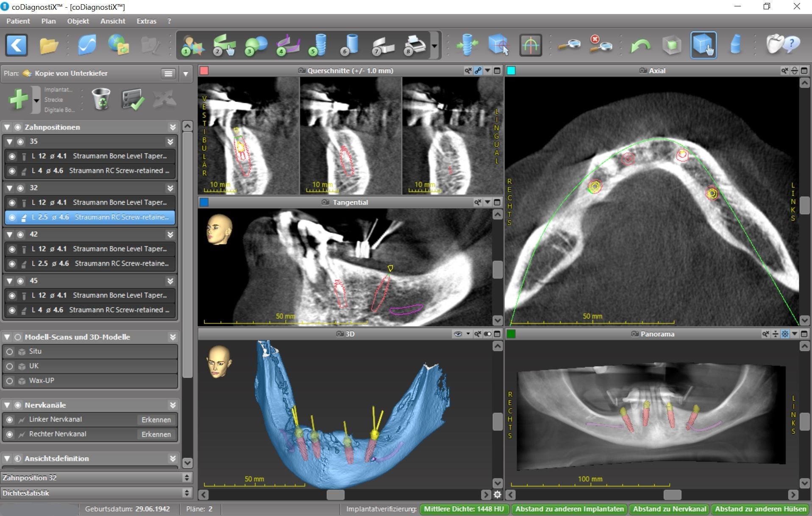Open the patient data tool (step 1)

(x=192, y=45)
